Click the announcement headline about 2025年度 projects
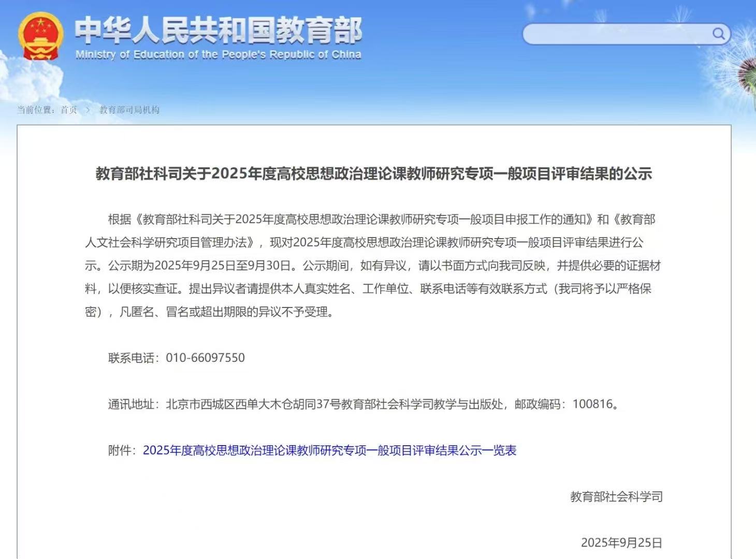The image size is (756, 559). coord(373,173)
